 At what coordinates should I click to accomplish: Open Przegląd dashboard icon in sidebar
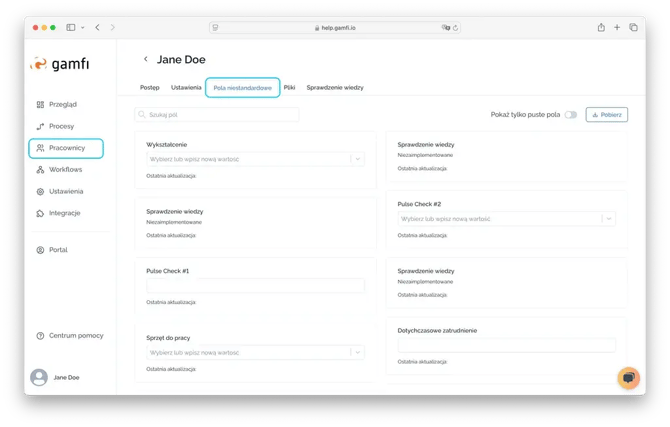40,104
